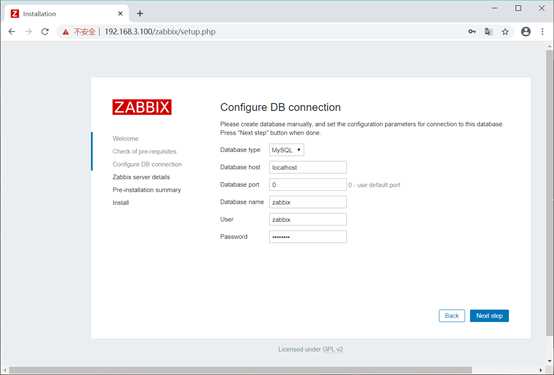The height and width of the screenshot is (375, 554).
Task: Click the Next step button
Action: 489,316
